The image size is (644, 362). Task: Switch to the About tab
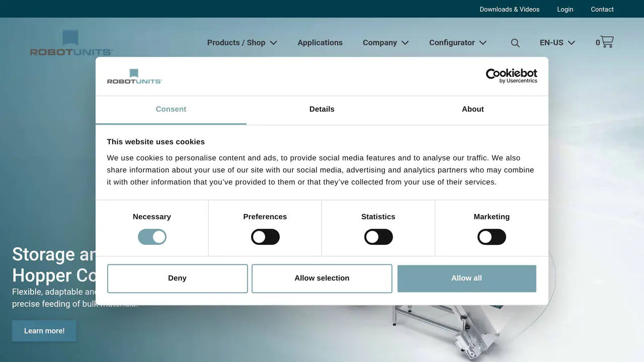(x=473, y=109)
